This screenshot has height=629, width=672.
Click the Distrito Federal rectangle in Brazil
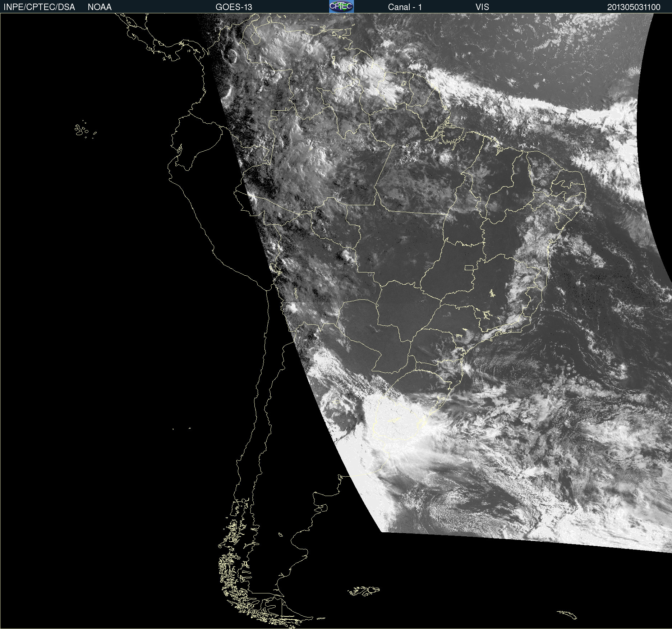[x=469, y=267]
